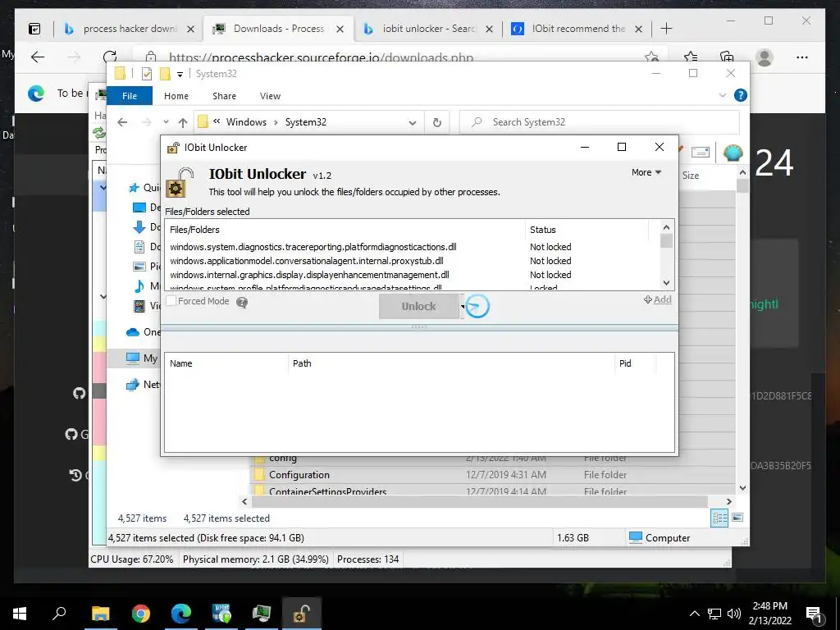
Task: Open the Windows Start menu
Action: (20, 614)
